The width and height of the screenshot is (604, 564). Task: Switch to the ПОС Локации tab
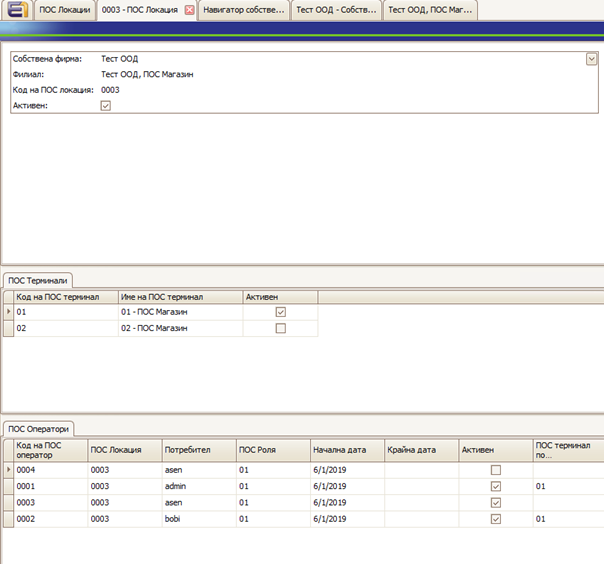click(63, 10)
